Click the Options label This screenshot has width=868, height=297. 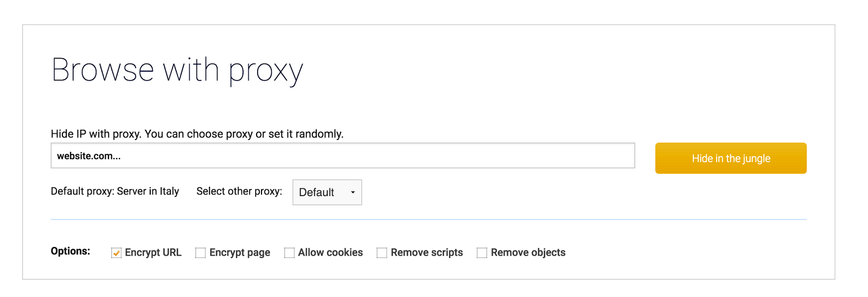[71, 251]
